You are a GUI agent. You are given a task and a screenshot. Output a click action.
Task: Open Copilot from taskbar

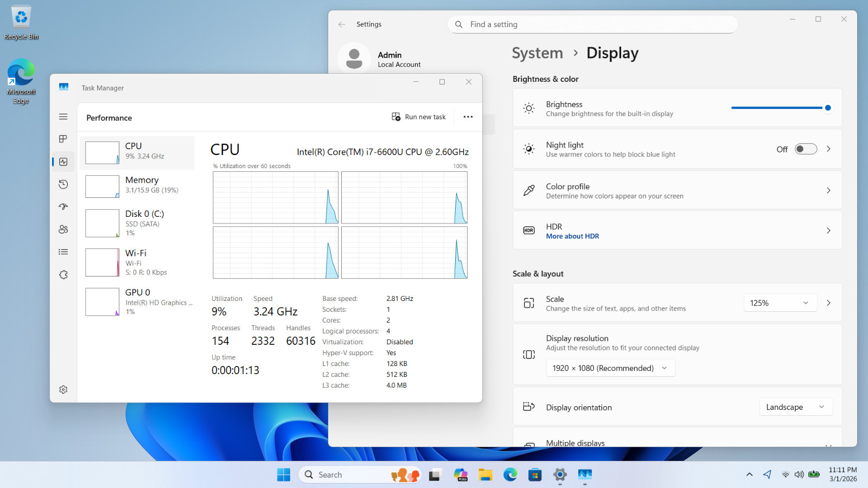coord(461,475)
